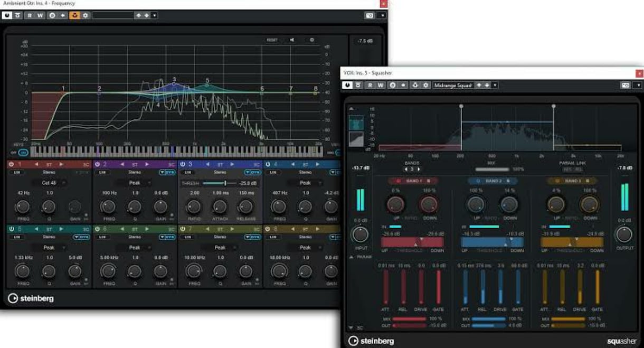Image resolution: width=644 pixels, height=348 pixels.
Task: Click band 5 GAIN knob at 5.0 dB
Action: tap(74, 271)
